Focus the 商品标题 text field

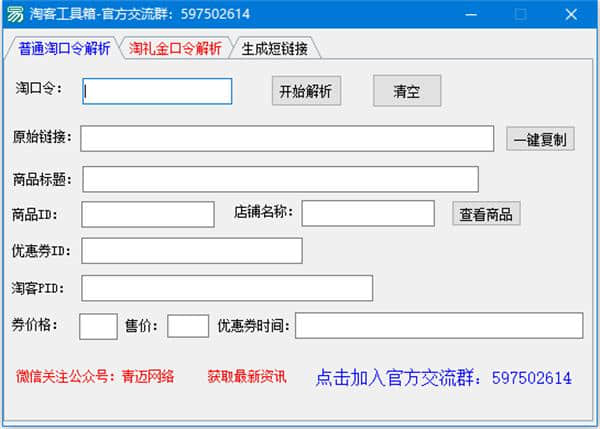pos(280,179)
